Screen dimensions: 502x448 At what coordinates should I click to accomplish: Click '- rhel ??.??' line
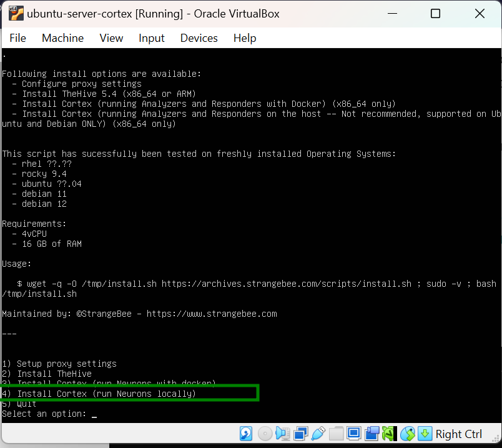pyautogui.click(x=42, y=164)
